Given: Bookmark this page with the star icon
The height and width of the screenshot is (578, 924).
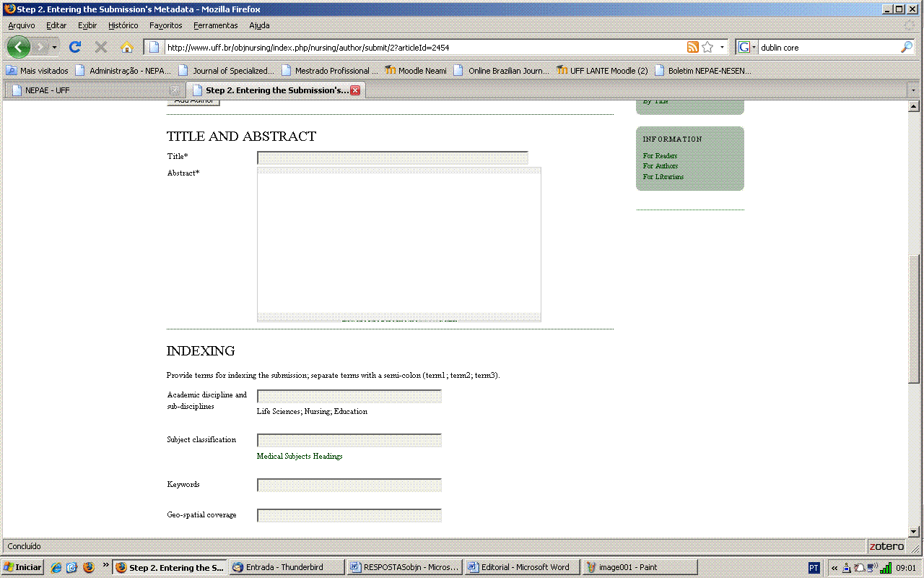Looking at the screenshot, I should click(707, 47).
